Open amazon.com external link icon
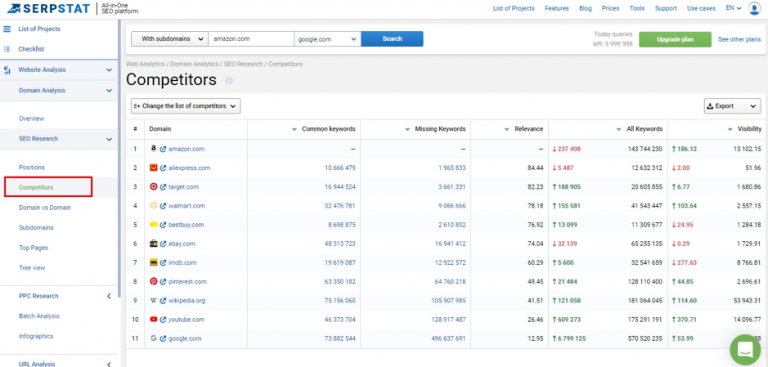The height and width of the screenshot is (367, 768). [163, 149]
